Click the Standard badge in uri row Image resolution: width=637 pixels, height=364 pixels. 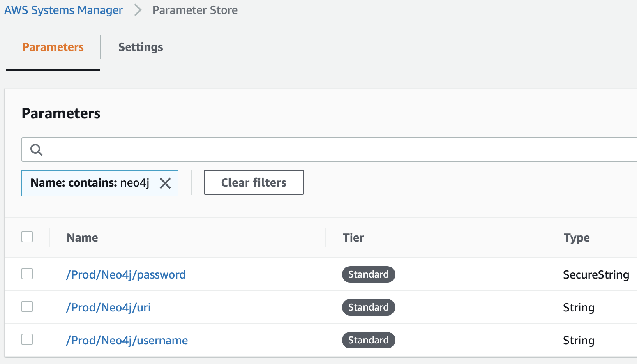(369, 307)
